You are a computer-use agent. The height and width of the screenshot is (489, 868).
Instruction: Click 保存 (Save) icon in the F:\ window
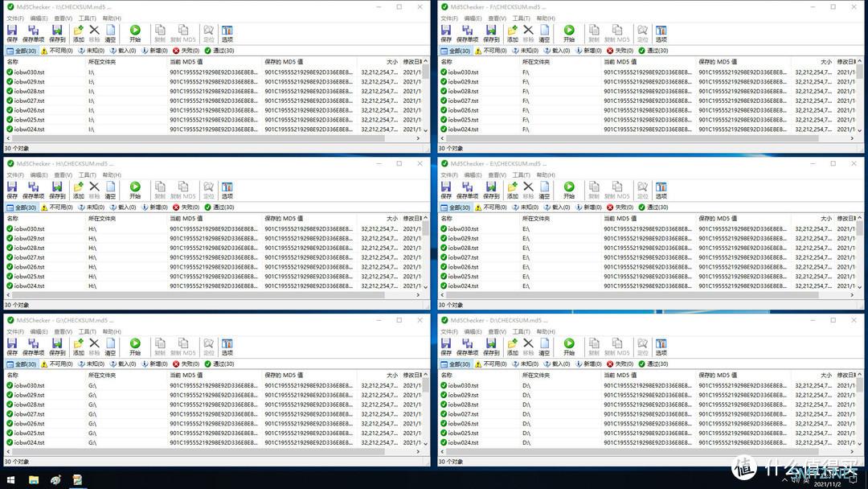[x=446, y=33]
